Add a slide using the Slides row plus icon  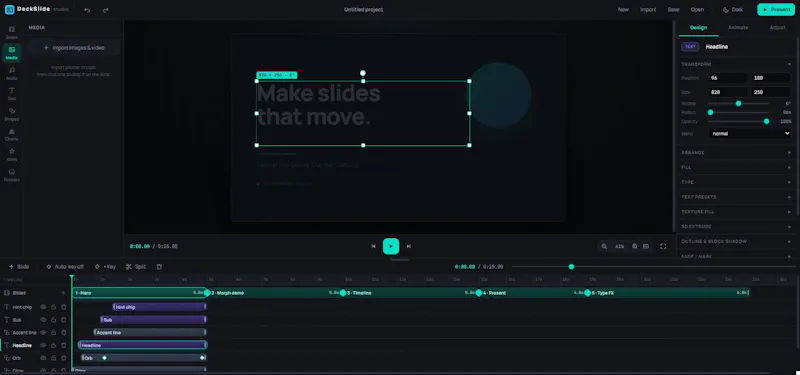pos(63,293)
